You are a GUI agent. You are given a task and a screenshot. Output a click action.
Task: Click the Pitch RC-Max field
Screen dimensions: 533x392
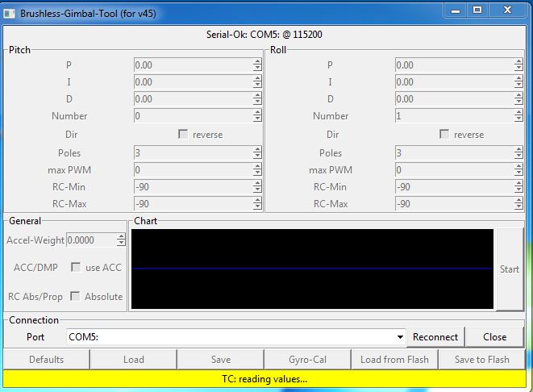click(194, 203)
